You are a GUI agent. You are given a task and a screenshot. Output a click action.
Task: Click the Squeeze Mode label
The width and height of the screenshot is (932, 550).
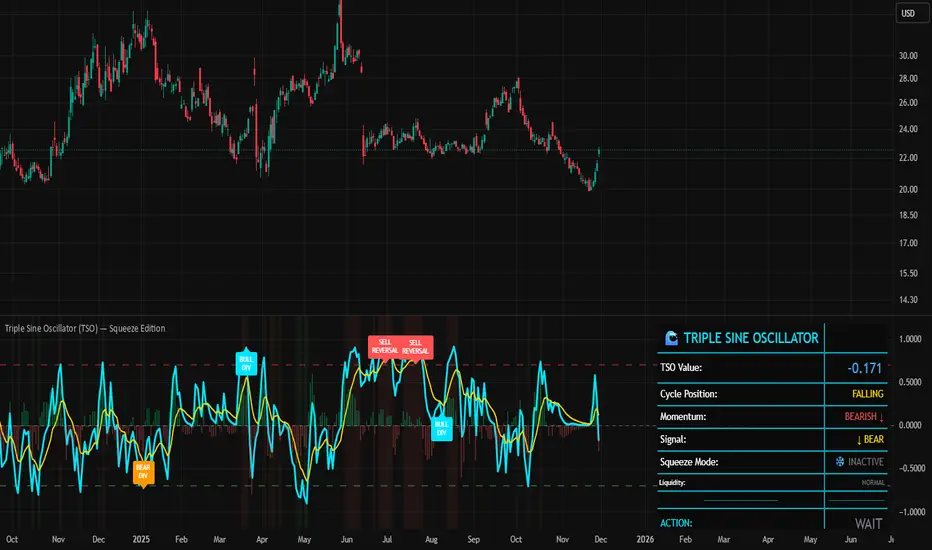[689, 461]
